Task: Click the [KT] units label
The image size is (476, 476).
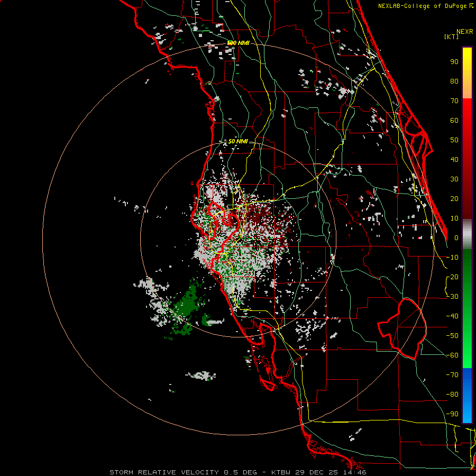Action: point(452,36)
